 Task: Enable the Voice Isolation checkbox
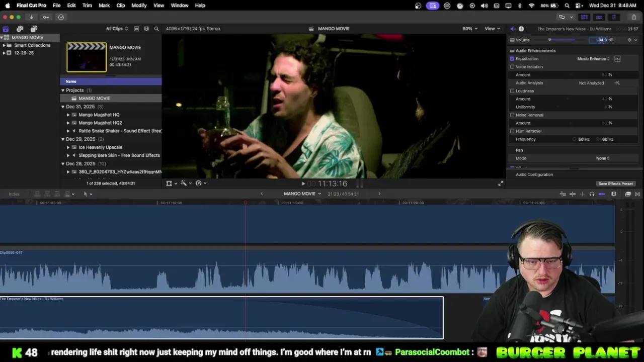512,67
